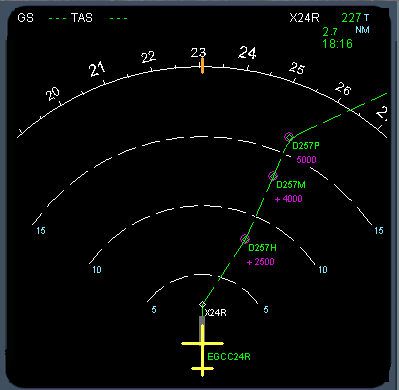Click the right 10 range ring label
Viewport: 399px width, 390px height.
[323, 270]
